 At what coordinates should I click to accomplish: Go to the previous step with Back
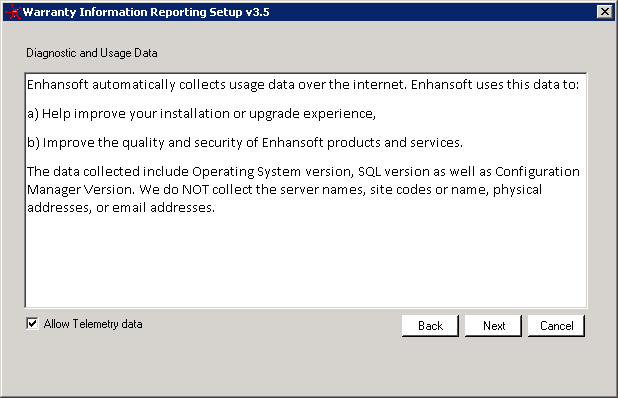[x=430, y=325]
